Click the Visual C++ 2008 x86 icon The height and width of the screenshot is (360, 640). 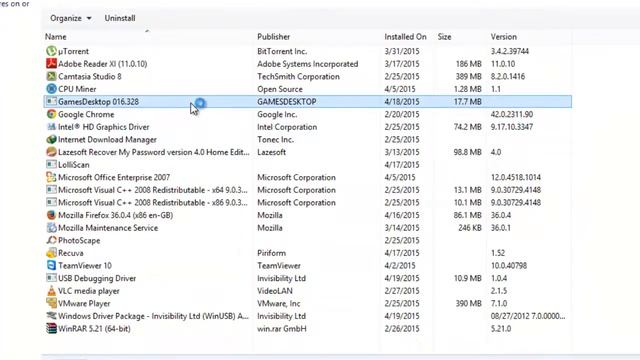point(51,202)
